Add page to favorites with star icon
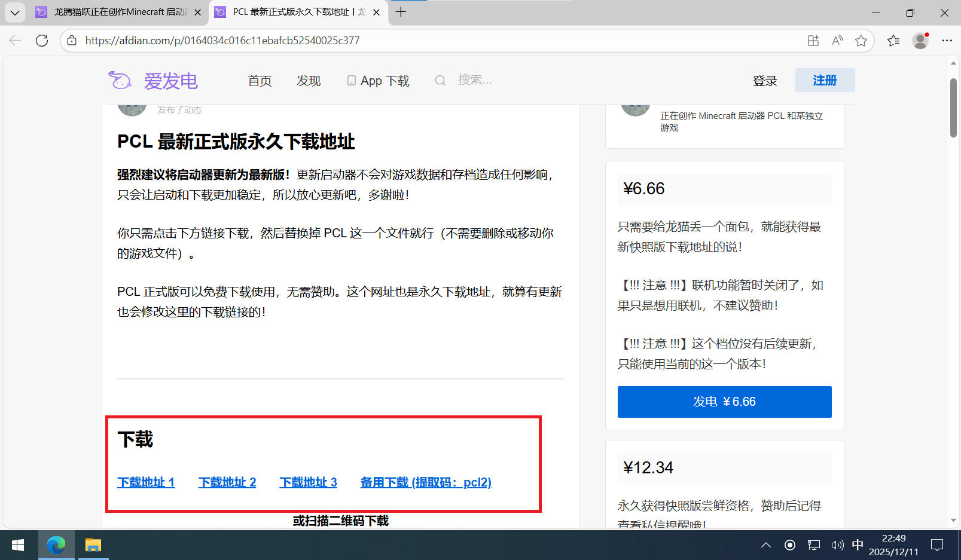 [x=861, y=41]
